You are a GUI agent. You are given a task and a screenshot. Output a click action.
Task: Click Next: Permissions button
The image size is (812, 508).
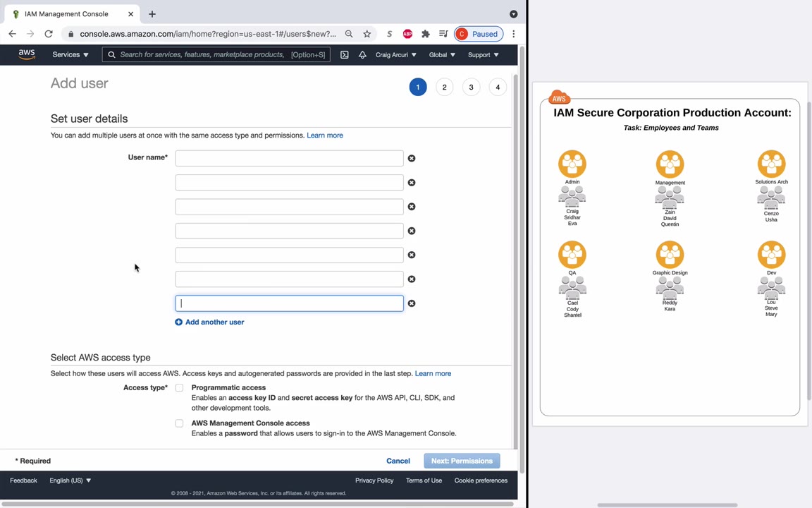462,461
